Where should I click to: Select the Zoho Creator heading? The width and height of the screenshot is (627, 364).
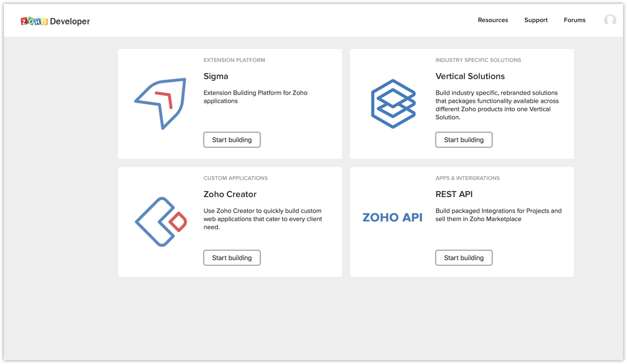(230, 194)
